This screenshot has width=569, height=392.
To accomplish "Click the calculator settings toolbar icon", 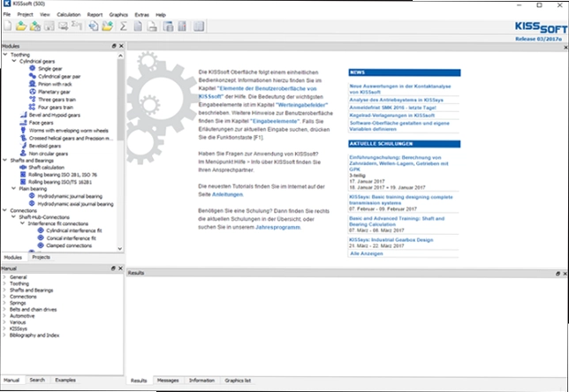I will click(182, 26).
